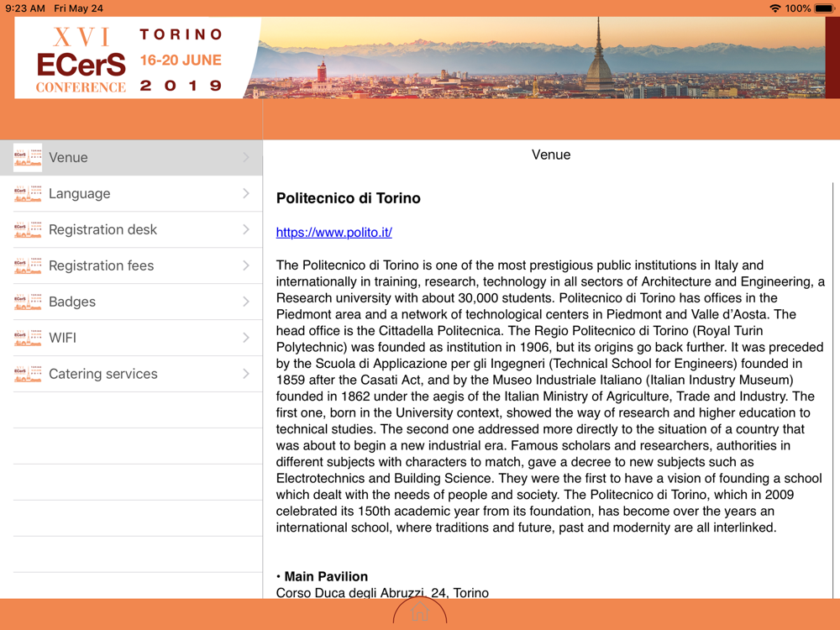Screen dimensions: 840x630
Task: Tap the ECerS thumbnail icon beside Badges
Action: pyautogui.click(x=28, y=302)
